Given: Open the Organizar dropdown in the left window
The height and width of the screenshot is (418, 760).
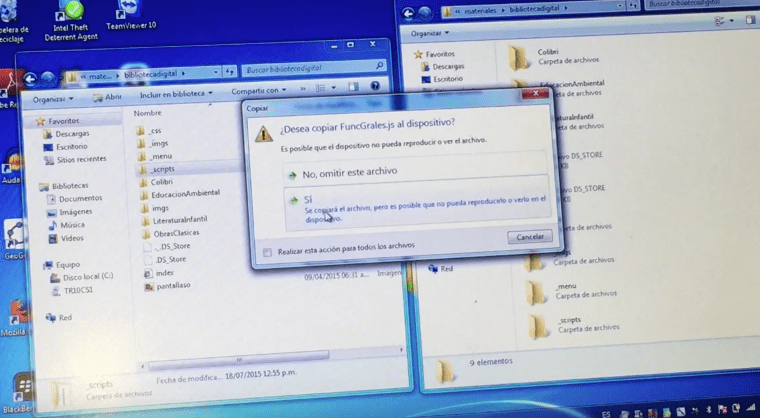Looking at the screenshot, I should 54,98.
